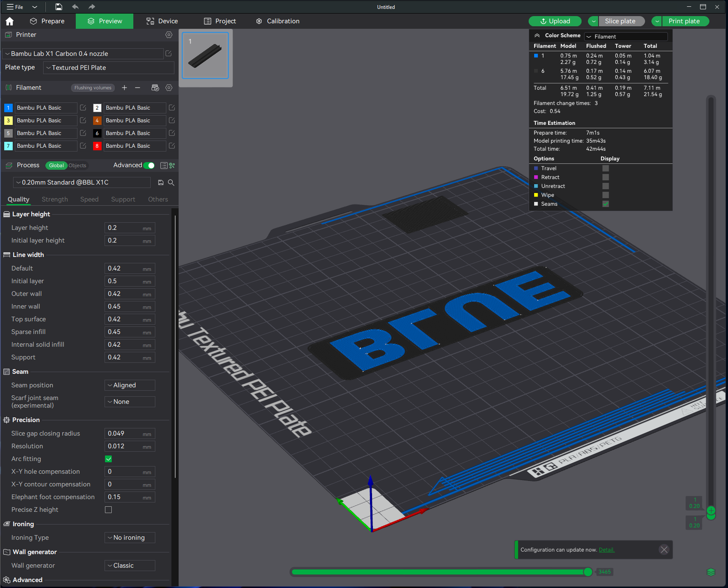Click the horizontal move slider handle
728x588 pixels.
tap(588, 572)
